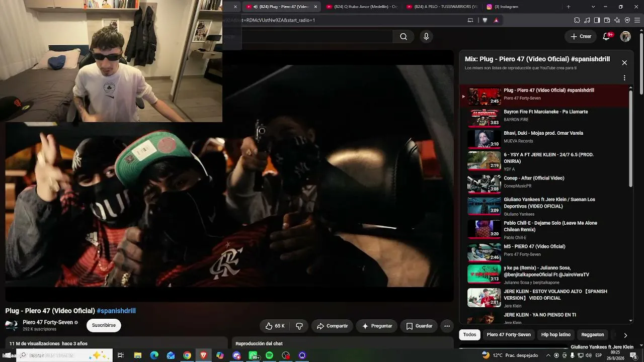Open more actions ellipsis below the video
Screen dimensions: 644x362
[x=447, y=326]
